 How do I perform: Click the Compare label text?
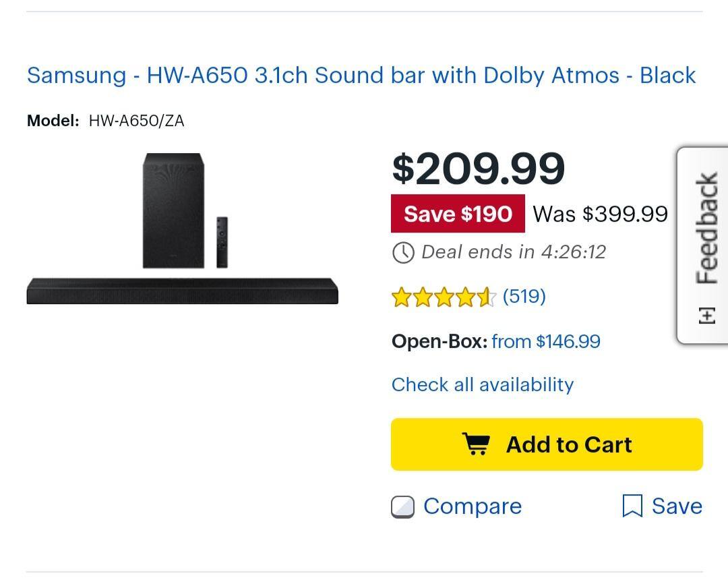[x=473, y=506]
